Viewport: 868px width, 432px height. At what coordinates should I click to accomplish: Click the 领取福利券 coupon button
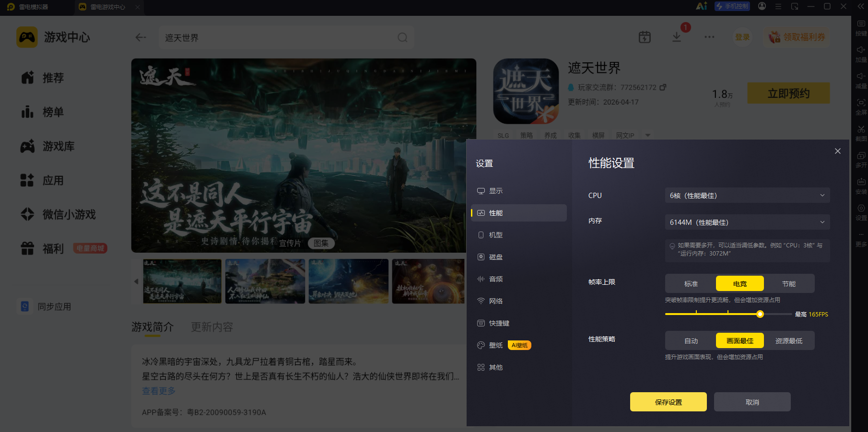797,37
